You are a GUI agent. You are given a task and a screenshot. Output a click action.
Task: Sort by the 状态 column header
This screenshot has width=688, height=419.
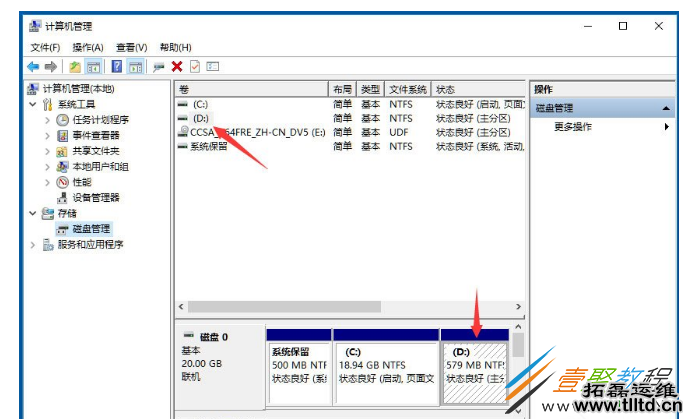click(x=478, y=89)
